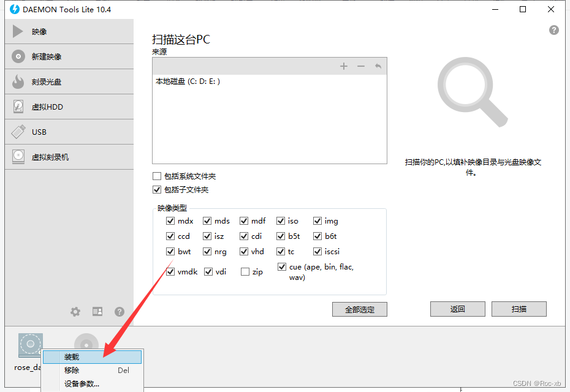
Task: Click the news/catalog icon in sidebar
Action: pyautogui.click(x=97, y=311)
